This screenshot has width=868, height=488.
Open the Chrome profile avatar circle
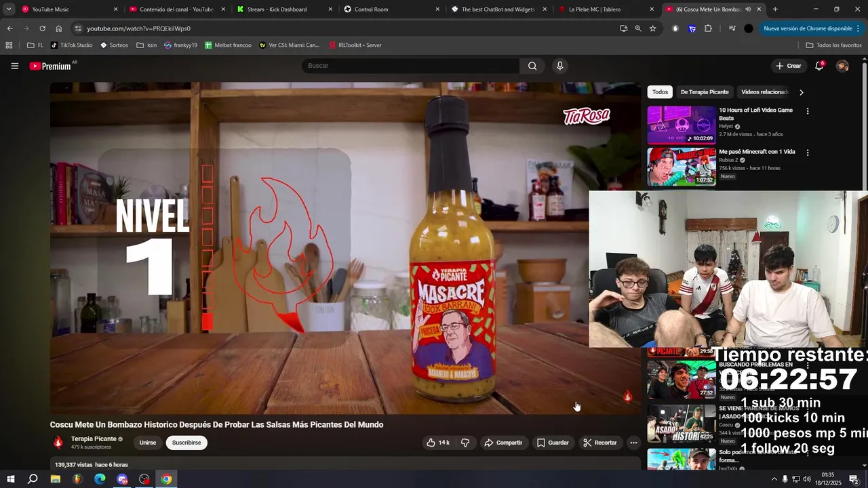pyautogui.click(x=748, y=28)
